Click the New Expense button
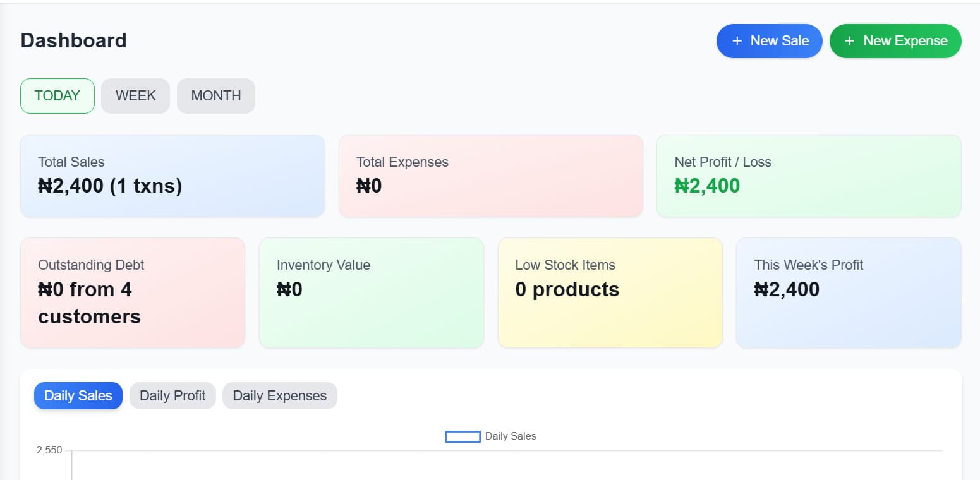This screenshot has height=480, width=980. click(895, 40)
